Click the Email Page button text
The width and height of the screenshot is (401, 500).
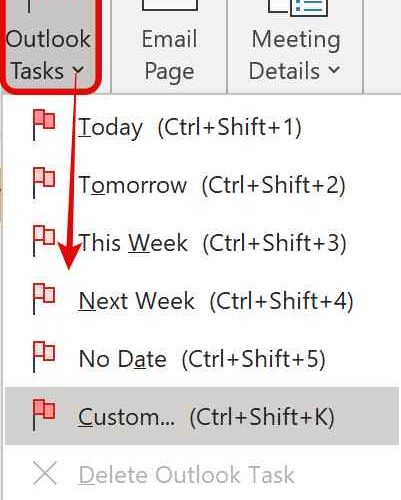169,55
